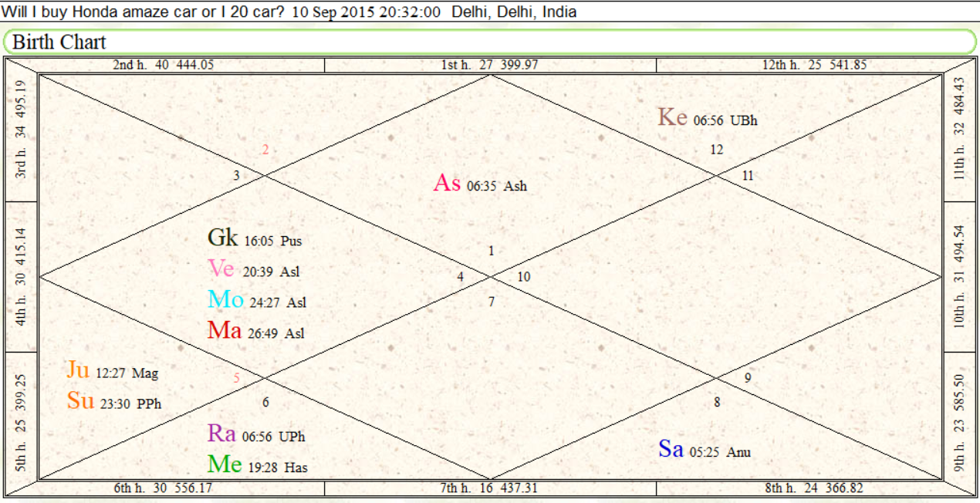The width and height of the screenshot is (980, 503).
Task: Select Venus (Ve) in the chart
Action: (221, 268)
